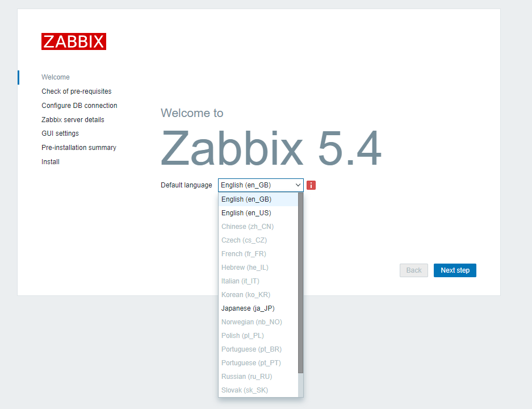The width and height of the screenshot is (532, 409).
Task: Pick Chinese (zh_CN) in language list
Action: click(248, 227)
